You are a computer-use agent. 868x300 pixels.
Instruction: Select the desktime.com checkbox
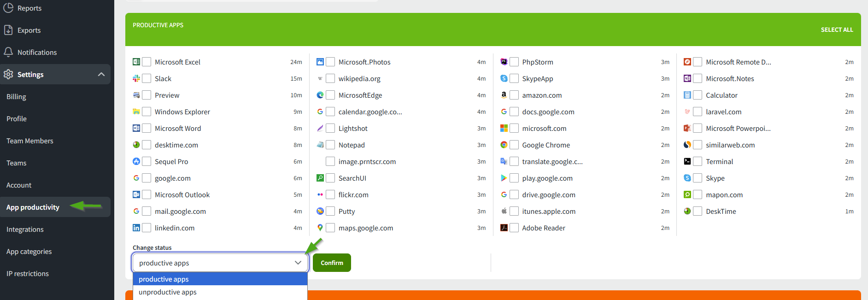[x=147, y=145]
